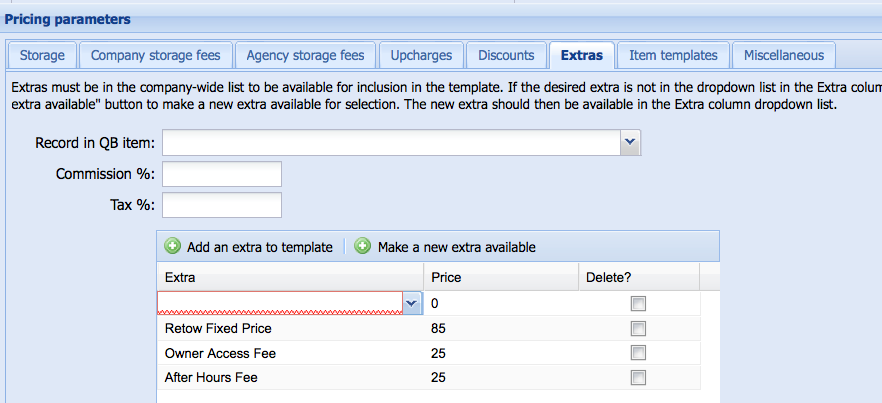Screen dimensions: 882x403
Task: Click green plus icon for Make new extra
Action: pyautogui.click(x=362, y=246)
